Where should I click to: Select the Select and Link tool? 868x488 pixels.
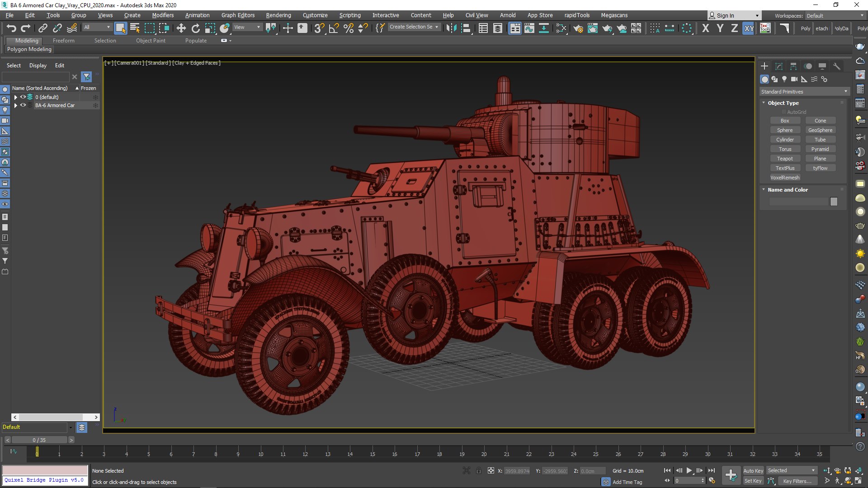43,28
